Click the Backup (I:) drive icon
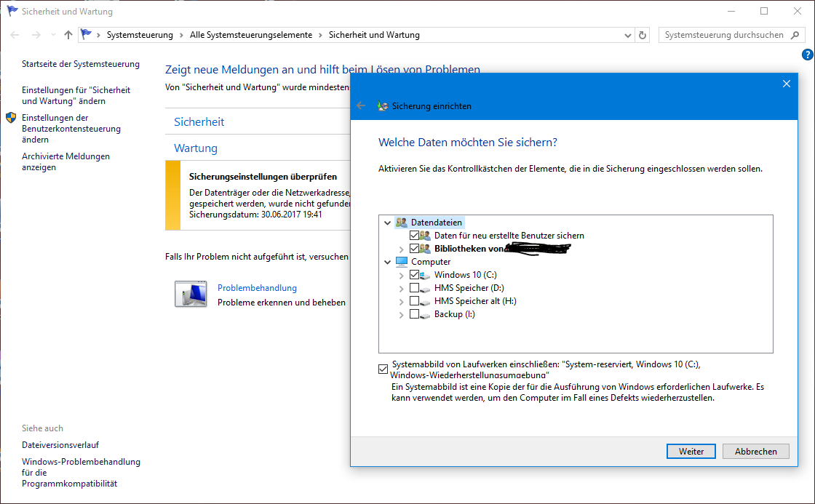This screenshot has height=504, width=815. (425, 314)
